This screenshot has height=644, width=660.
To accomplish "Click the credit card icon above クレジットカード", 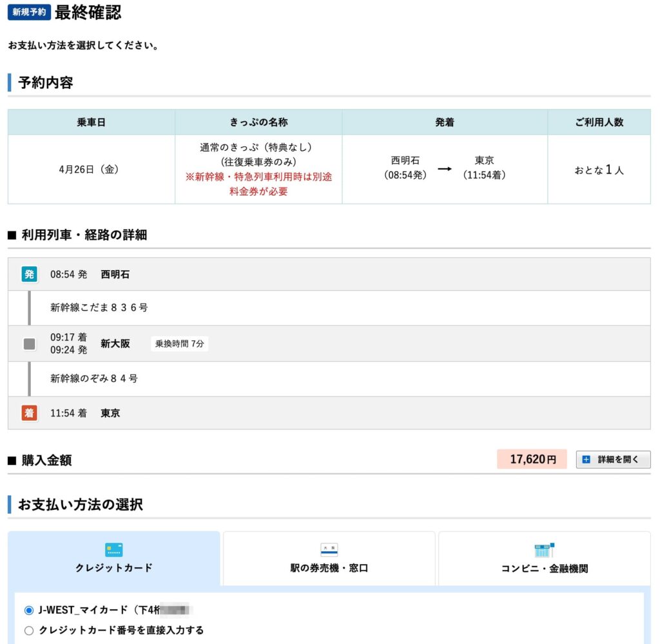I will click(x=113, y=549).
